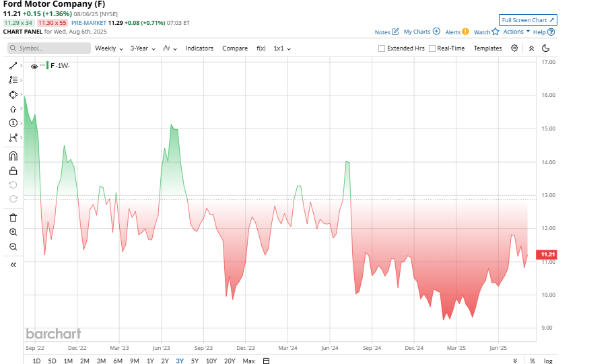Select the trend line drawing tool

tap(13, 65)
